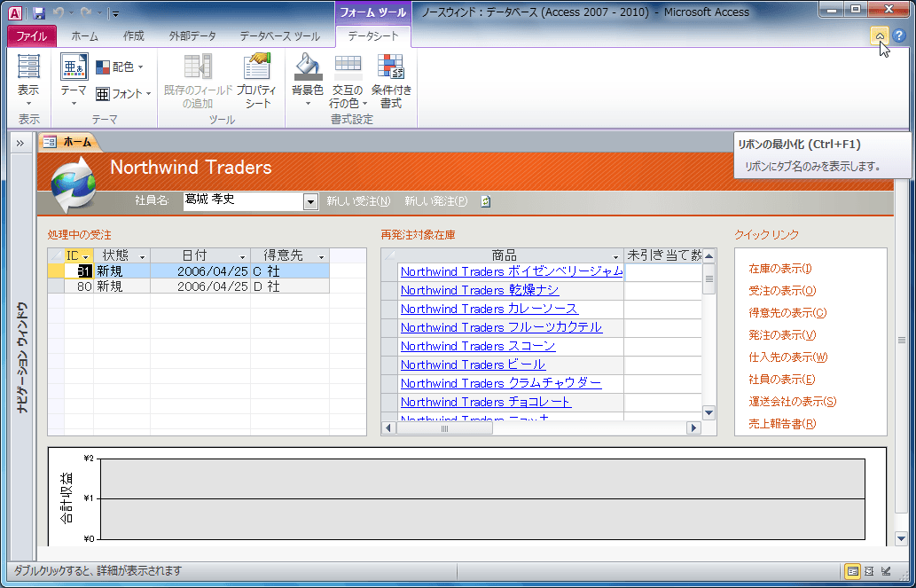916x588 pixels.
Task: Click the inventory list scroll-left arrow
Action: coord(388,427)
